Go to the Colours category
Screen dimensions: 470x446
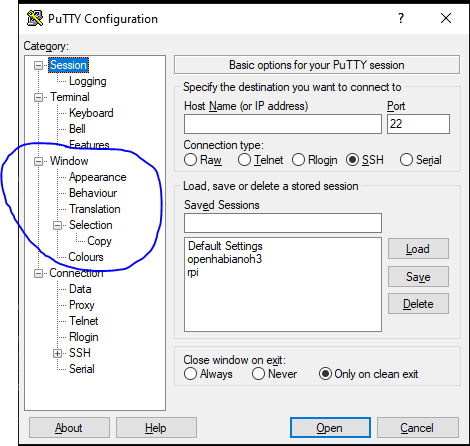click(86, 257)
